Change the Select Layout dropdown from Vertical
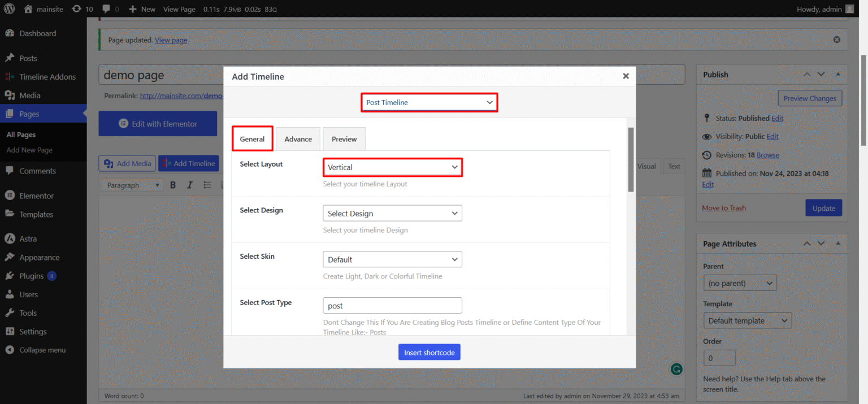 tap(392, 167)
